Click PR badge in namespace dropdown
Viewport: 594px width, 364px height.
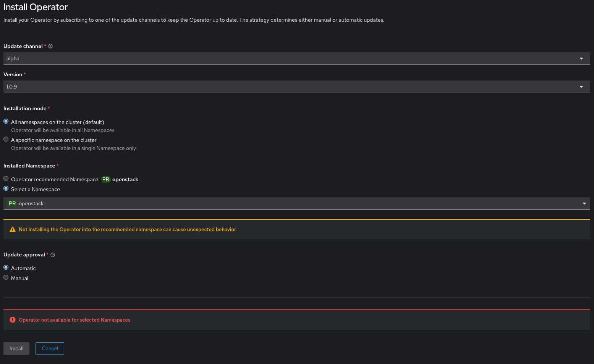[x=12, y=204]
